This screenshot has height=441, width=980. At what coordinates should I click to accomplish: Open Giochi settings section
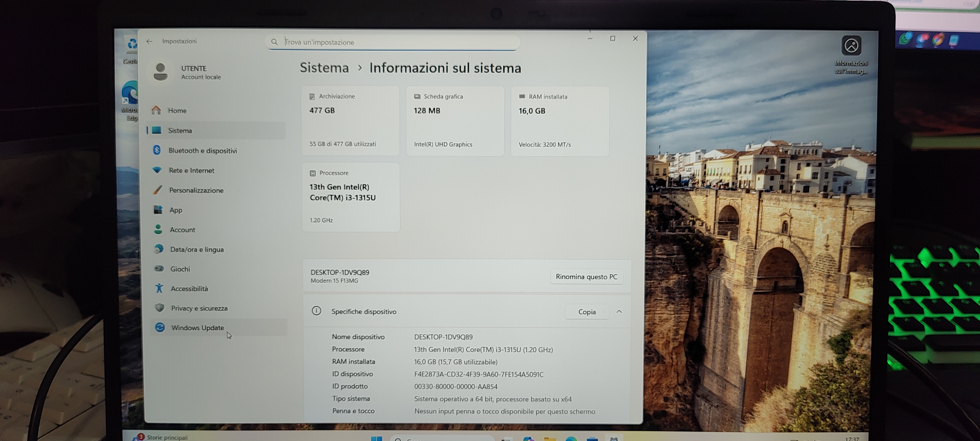(x=180, y=269)
